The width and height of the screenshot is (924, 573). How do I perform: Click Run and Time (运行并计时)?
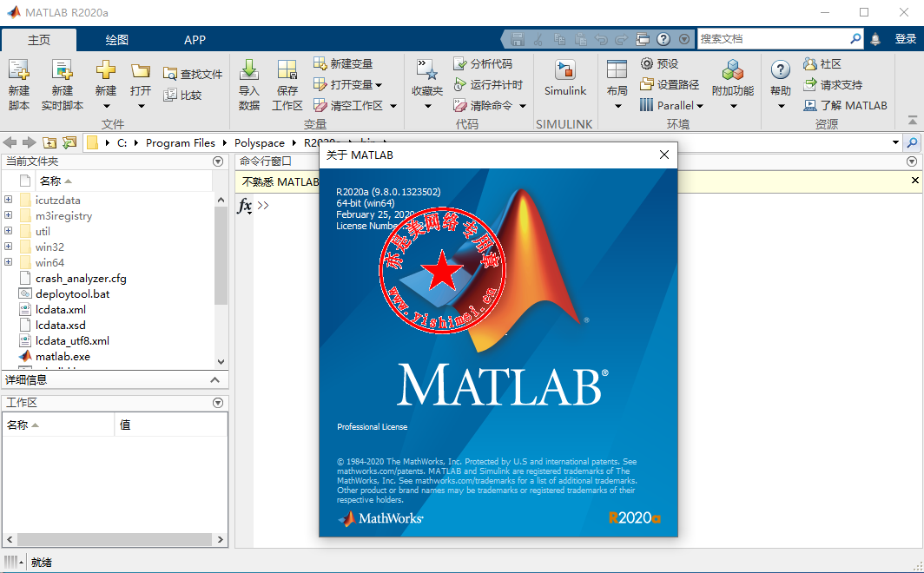(488, 85)
